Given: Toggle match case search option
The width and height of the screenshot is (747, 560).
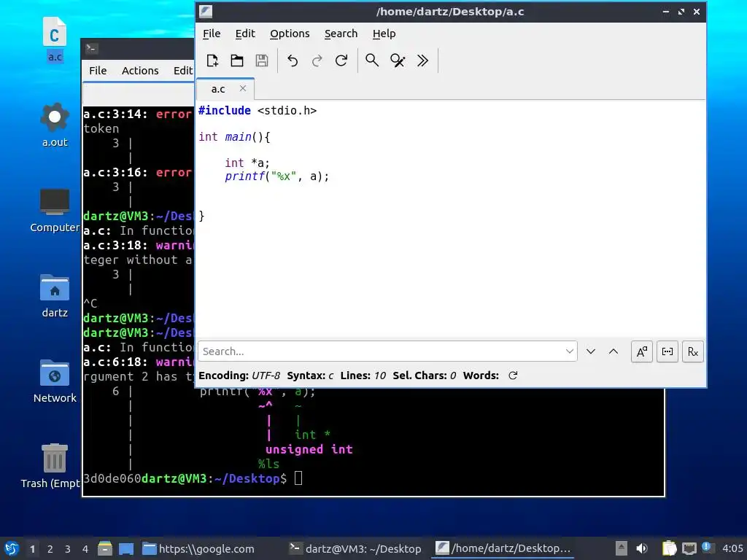Looking at the screenshot, I should pyautogui.click(x=642, y=352).
